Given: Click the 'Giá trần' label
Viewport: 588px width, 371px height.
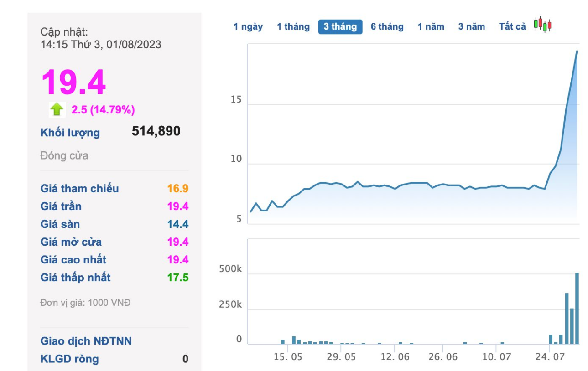Looking at the screenshot, I should 61,206.
